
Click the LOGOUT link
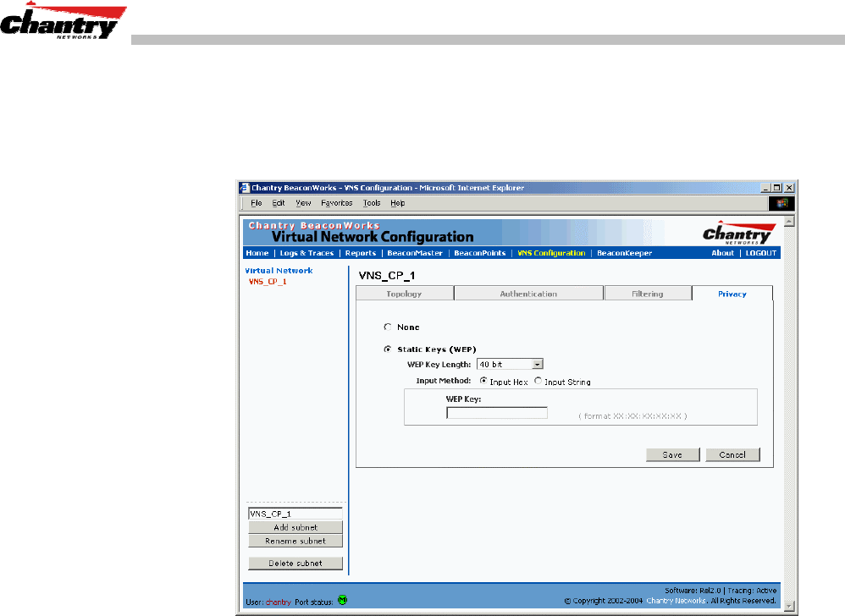pyautogui.click(x=761, y=253)
